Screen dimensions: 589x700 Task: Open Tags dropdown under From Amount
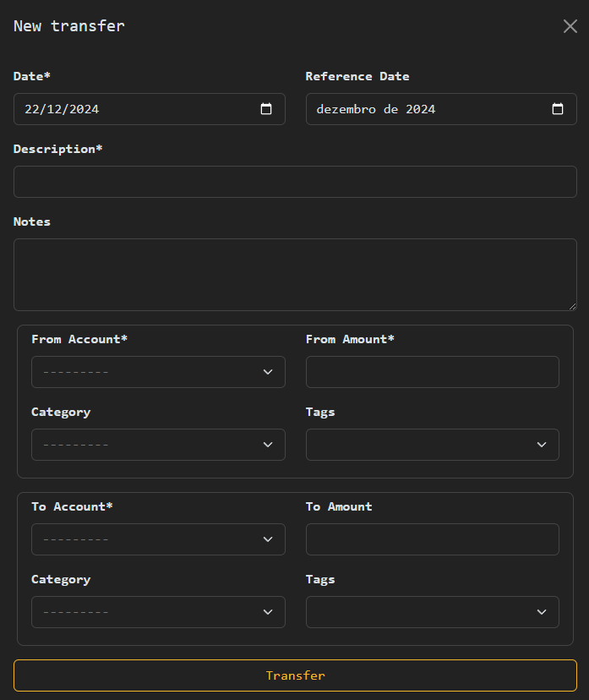(432, 445)
